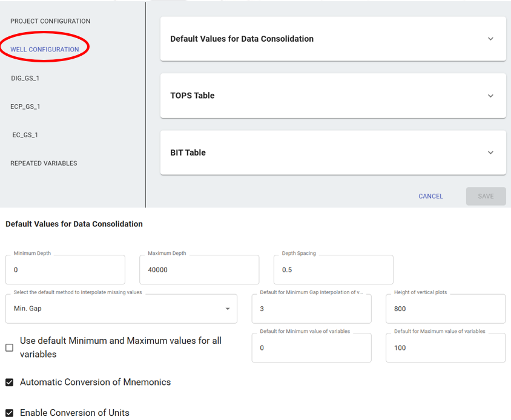Click the Depth Spacing field showing 0.5

pyautogui.click(x=333, y=269)
